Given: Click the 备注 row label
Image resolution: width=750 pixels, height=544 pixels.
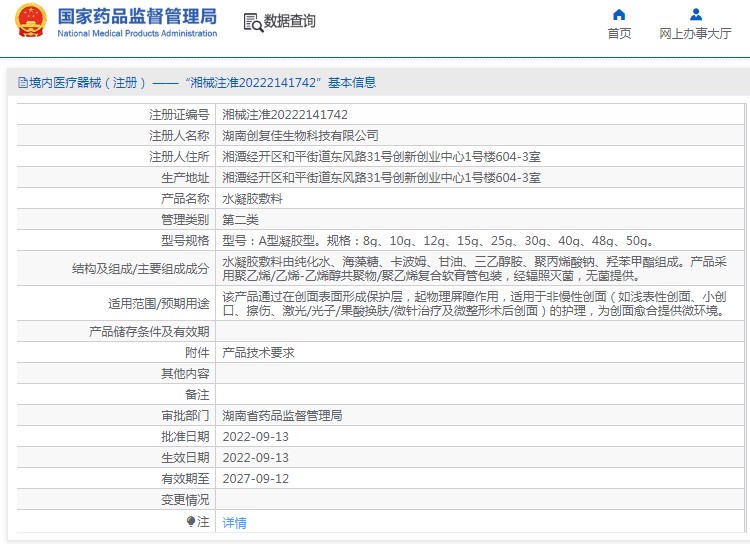Looking at the screenshot, I should (x=197, y=395).
